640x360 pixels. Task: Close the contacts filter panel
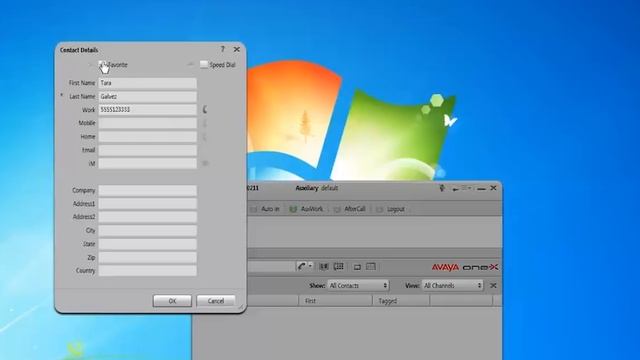point(493,285)
